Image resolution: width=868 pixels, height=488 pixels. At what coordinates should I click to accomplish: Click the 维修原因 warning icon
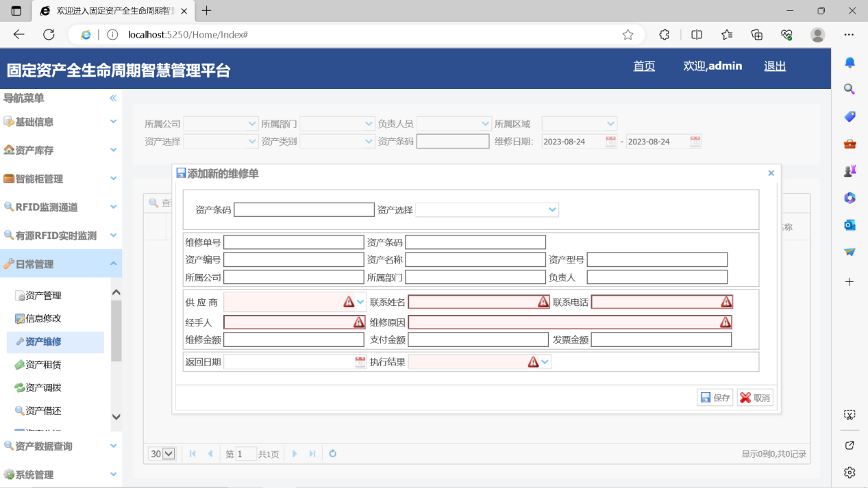[x=726, y=322]
